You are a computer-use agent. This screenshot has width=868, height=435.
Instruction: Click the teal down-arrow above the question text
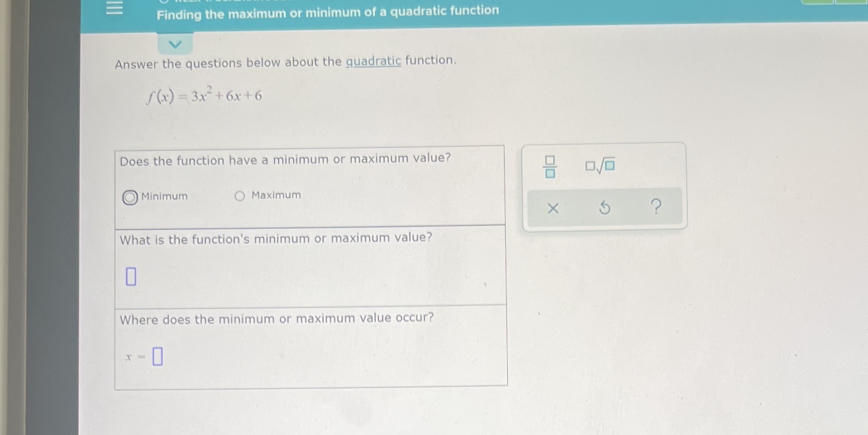pyautogui.click(x=175, y=43)
